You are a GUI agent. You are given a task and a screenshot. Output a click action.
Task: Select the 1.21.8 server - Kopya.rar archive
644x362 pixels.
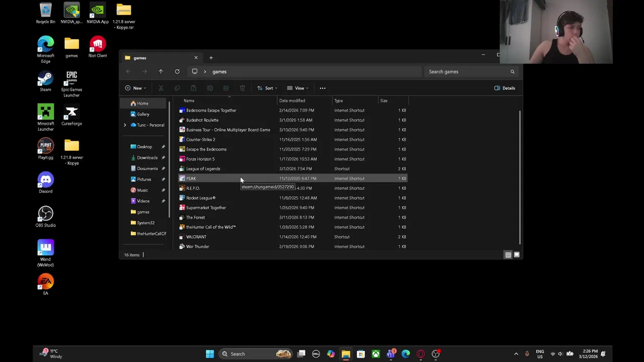tap(124, 16)
